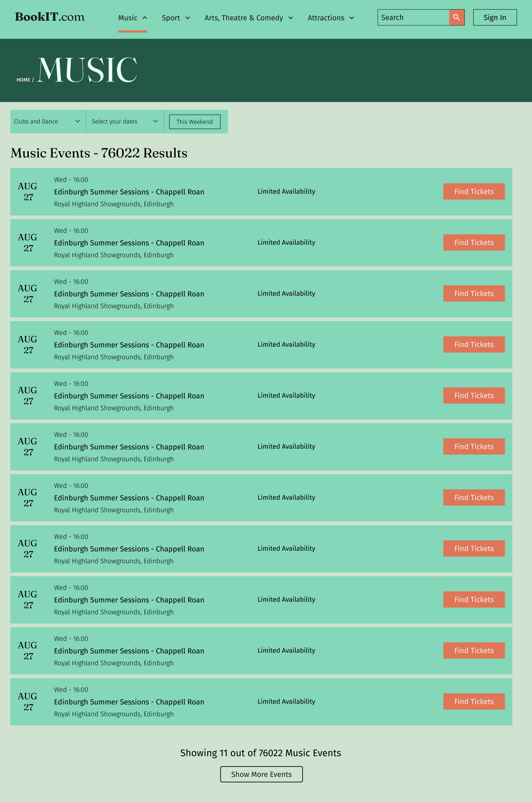Viewport: 532px width, 802px height.
Task: Click the Sign In button
Action: tap(495, 17)
